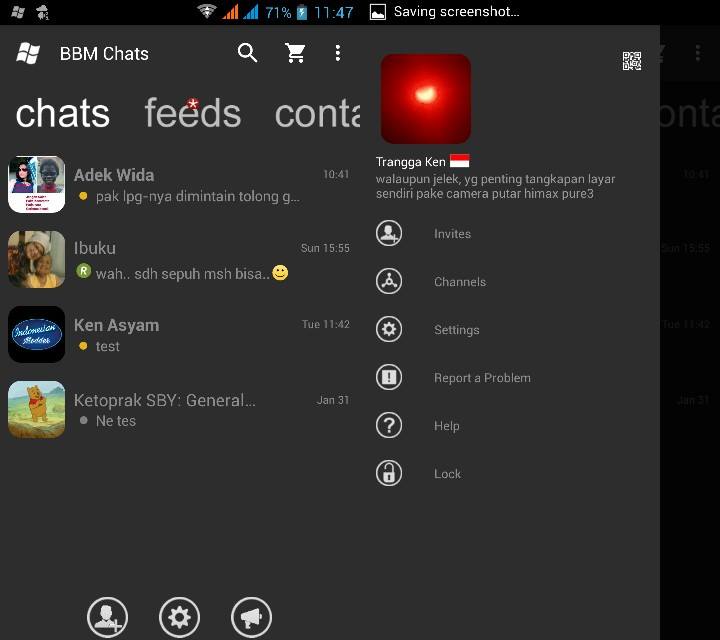Open chat with Ken Asyam

[x=180, y=334]
